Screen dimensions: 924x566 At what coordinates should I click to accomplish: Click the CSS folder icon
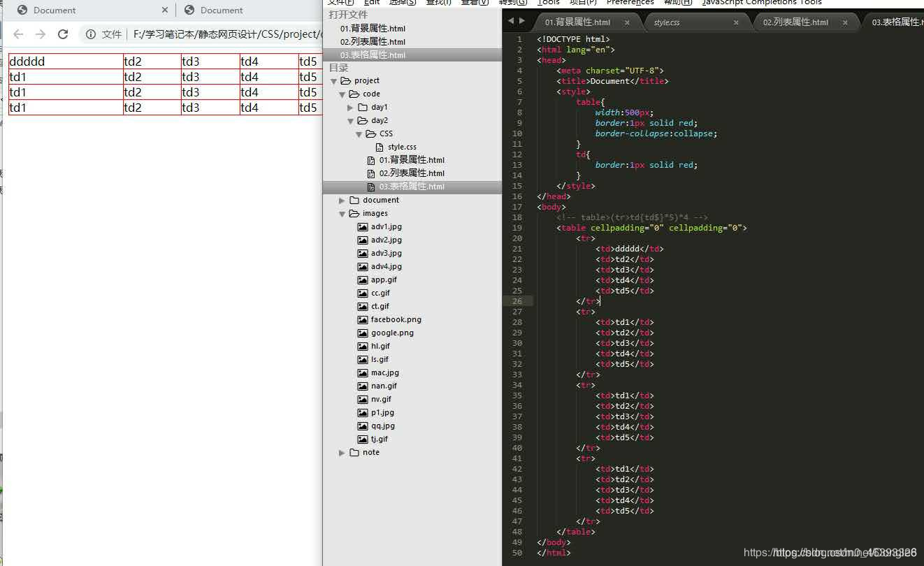pyautogui.click(x=371, y=134)
